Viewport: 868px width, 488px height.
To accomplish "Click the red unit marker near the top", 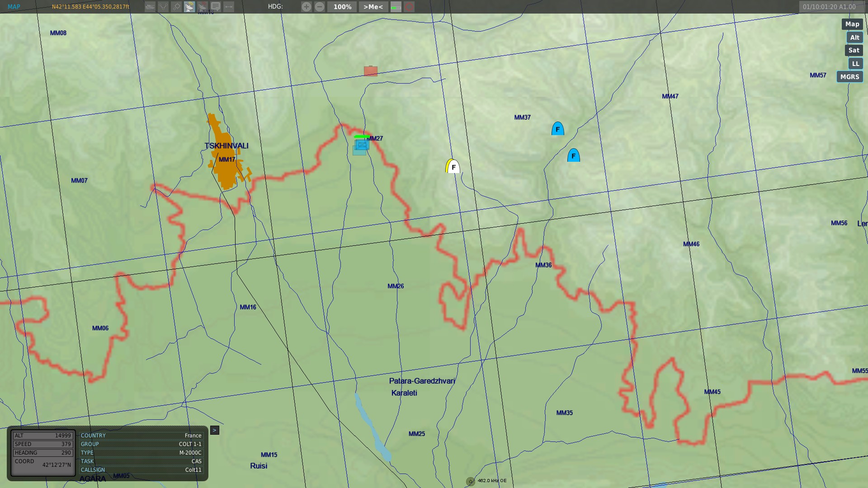I will pyautogui.click(x=371, y=71).
